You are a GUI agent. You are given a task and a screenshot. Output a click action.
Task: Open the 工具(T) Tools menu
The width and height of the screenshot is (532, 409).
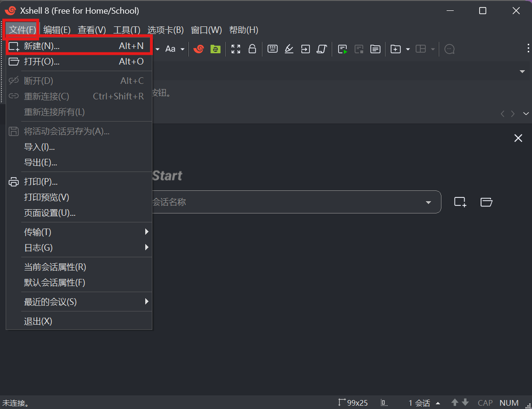pos(126,30)
